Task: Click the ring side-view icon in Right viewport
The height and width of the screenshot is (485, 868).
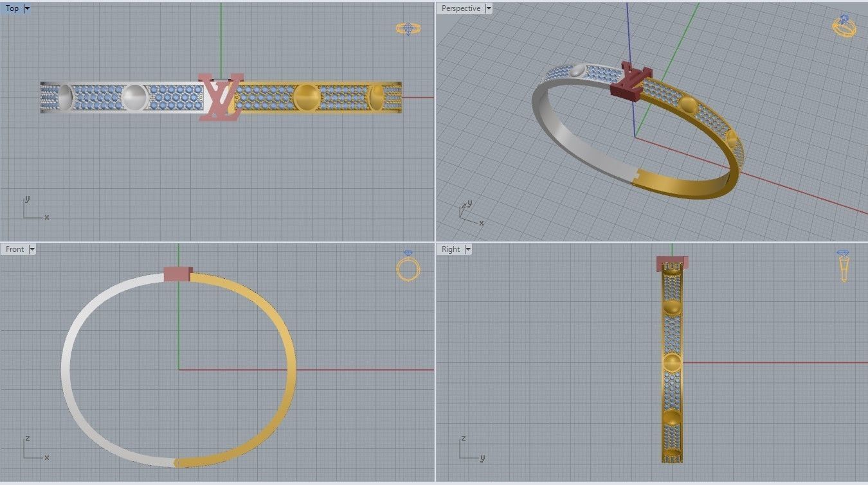Action: (844, 266)
